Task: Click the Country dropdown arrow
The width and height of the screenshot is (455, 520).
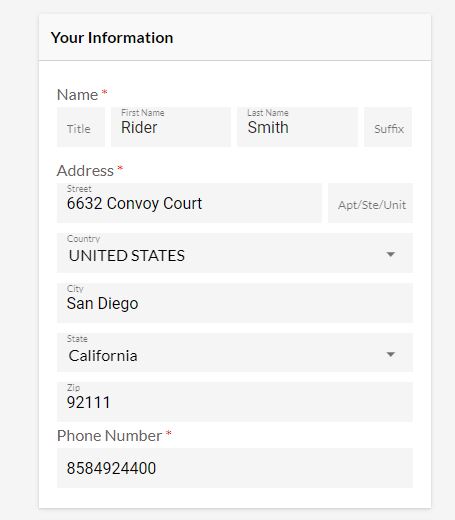Action: pos(390,255)
